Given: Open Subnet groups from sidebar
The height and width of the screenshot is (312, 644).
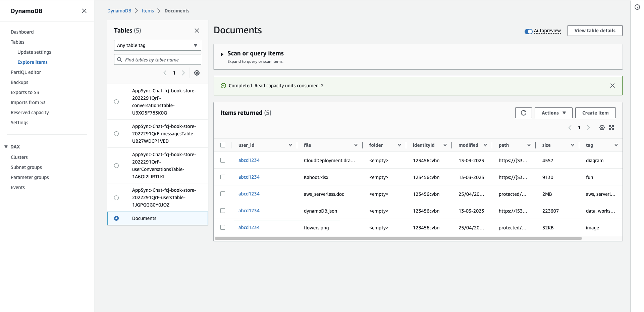Looking at the screenshot, I should 26,167.
